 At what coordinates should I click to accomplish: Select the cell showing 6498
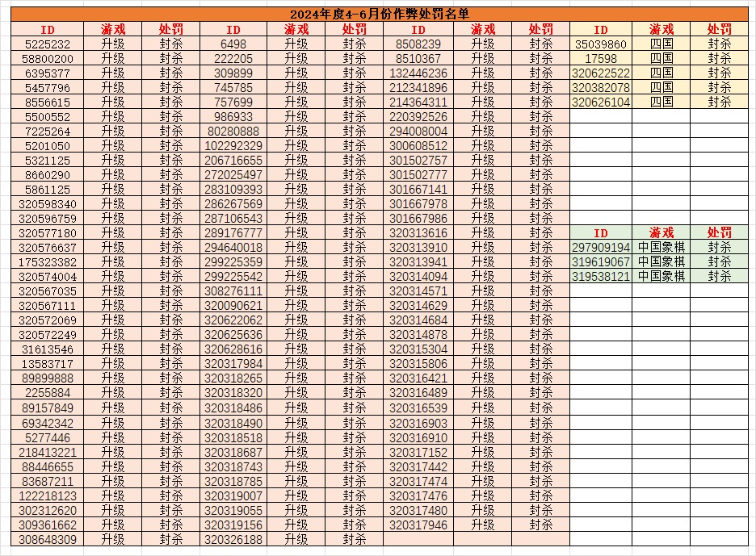coord(233,44)
